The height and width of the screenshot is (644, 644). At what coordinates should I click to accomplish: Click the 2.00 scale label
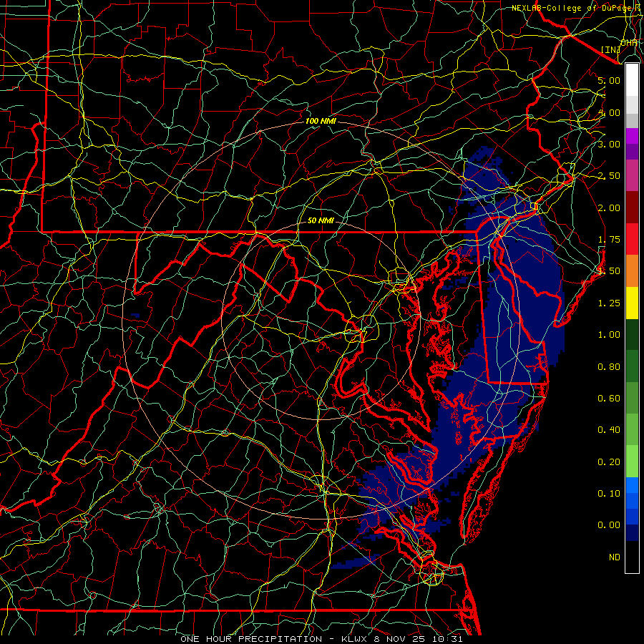coord(609,208)
